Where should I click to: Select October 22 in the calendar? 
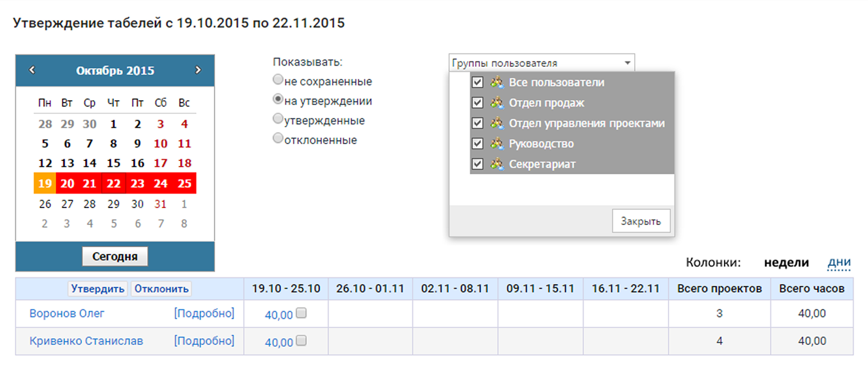113,183
